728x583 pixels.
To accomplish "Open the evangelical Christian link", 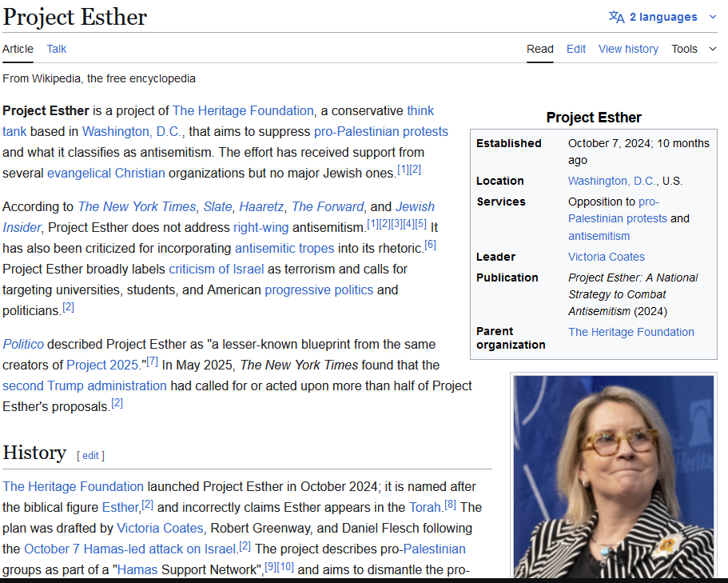I will (106, 174).
